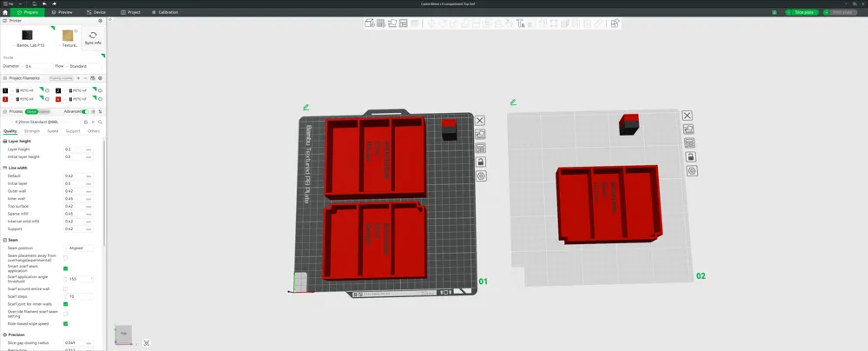This screenshot has width=868, height=351.
Task: Open Project Filaments settings gear icon
Action: (x=100, y=78)
